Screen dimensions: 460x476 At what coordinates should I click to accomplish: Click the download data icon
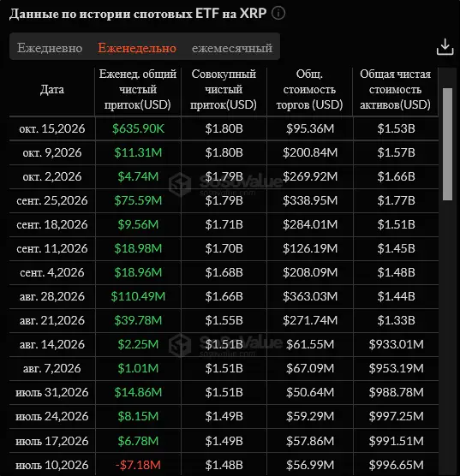pos(445,47)
